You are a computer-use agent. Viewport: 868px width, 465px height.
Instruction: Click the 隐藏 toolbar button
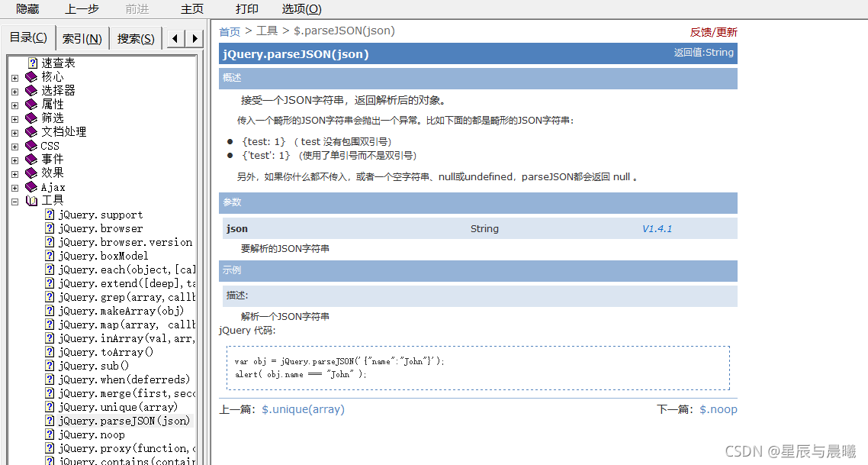[27, 9]
